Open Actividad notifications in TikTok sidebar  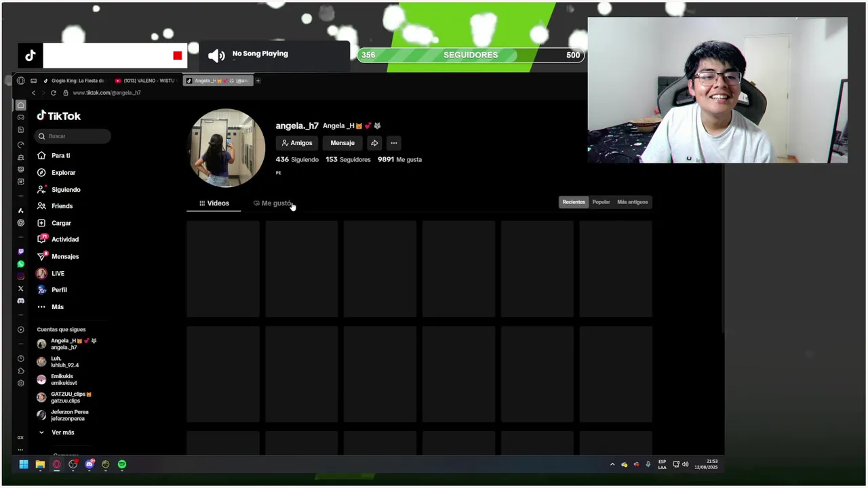pos(58,239)
